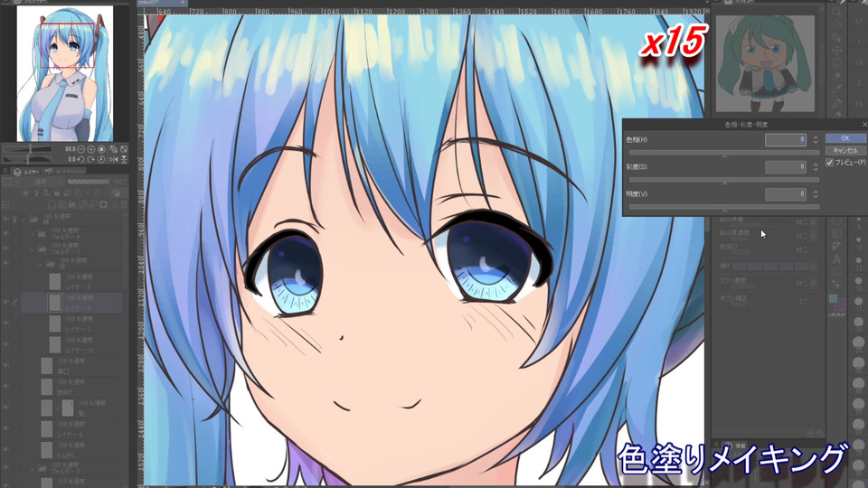Click the Luminosity (明度) slider track
Image resolution: width=868 pixels, height=488 pixels.
(x=724, y=206)
